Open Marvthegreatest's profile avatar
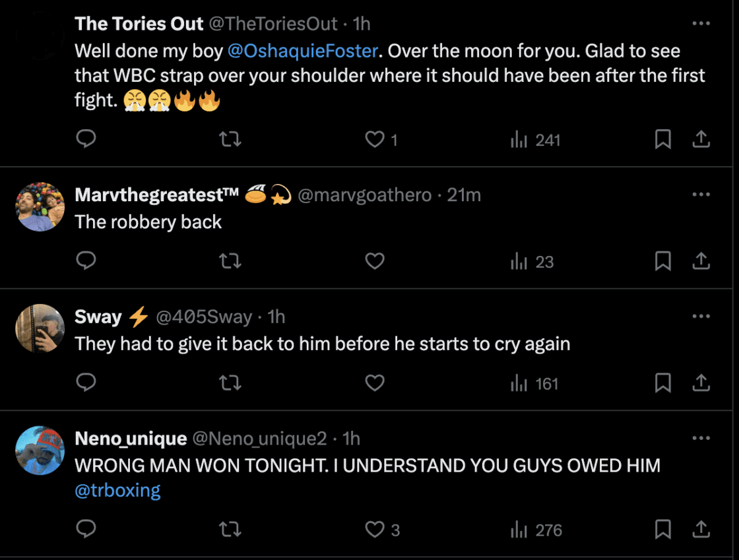 [40, 207]
